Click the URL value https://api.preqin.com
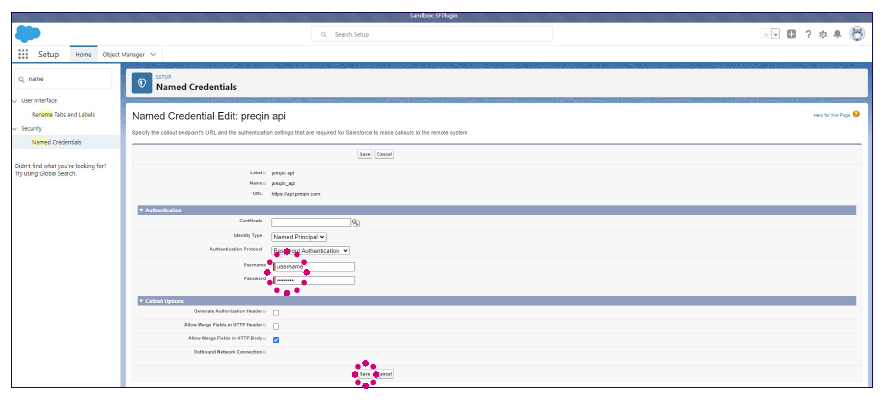The height and width of the screenshot is (400, 892). click(x=296, y=194)
